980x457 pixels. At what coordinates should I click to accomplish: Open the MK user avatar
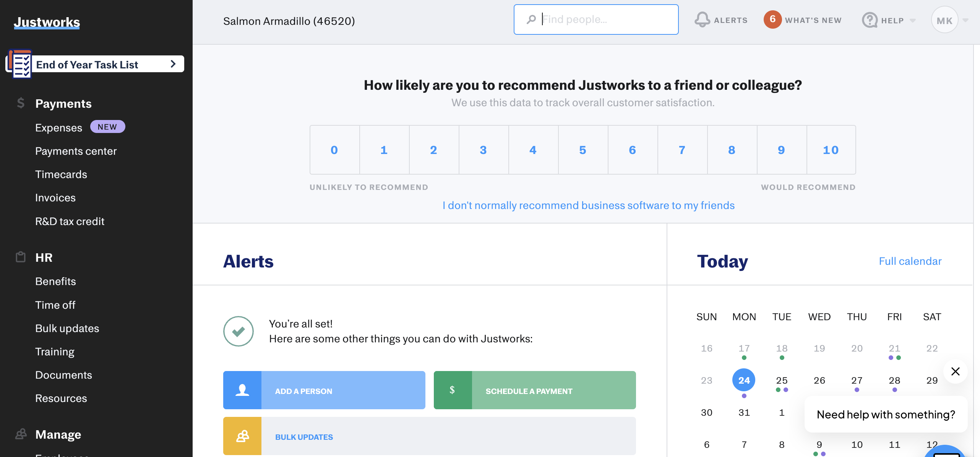coord(944,20)
